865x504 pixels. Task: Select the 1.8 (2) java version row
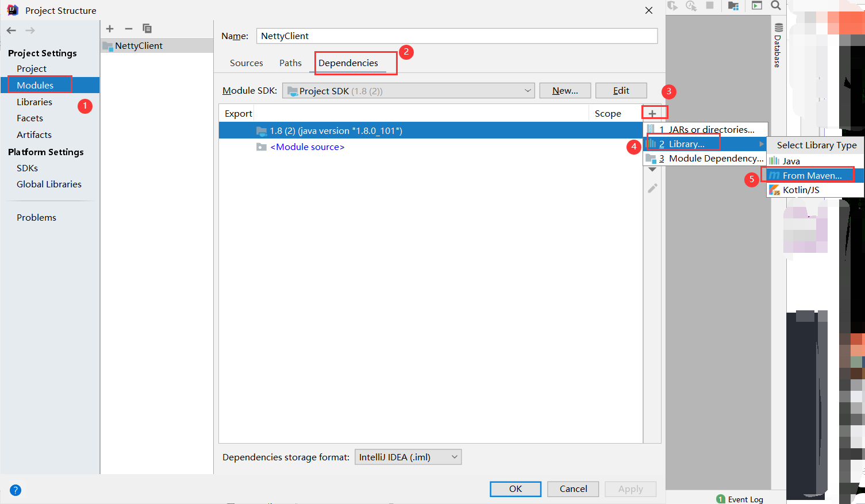point(430,131)
